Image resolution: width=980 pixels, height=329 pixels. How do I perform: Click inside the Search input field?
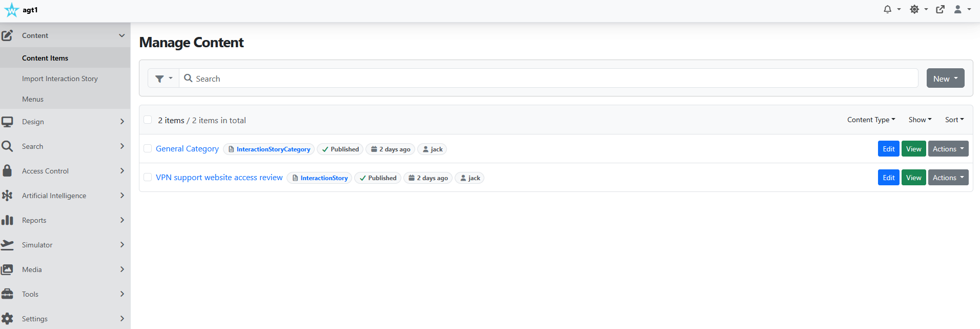click(x=548, y=78)
